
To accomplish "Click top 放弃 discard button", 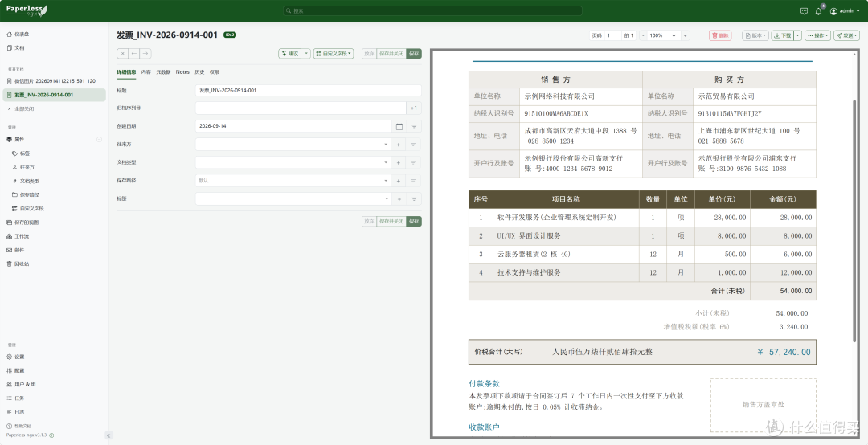I will click(x=369, y=54).
